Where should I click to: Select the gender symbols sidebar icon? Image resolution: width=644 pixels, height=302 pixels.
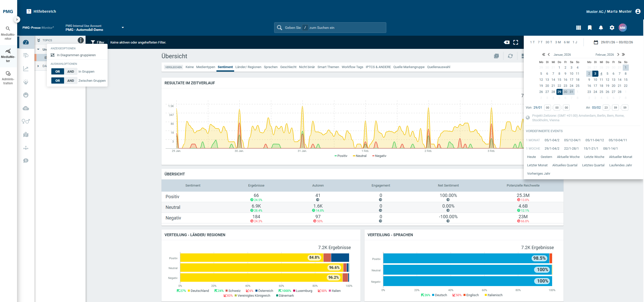pyautogui.click(x=26, y=121)
